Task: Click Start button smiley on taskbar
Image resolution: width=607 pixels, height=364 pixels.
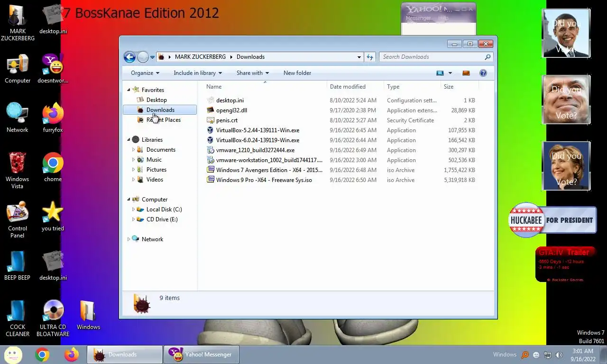Action: point(13,355)
